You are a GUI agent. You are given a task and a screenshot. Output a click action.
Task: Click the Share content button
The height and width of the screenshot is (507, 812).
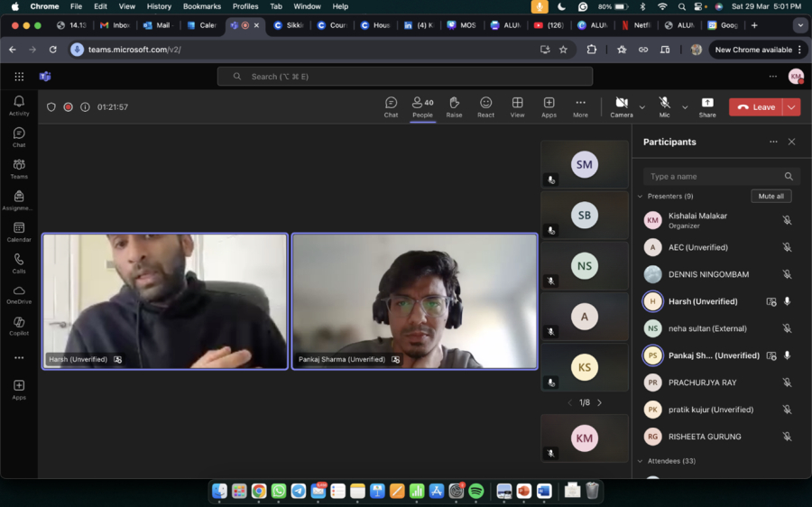coord(707,107)
